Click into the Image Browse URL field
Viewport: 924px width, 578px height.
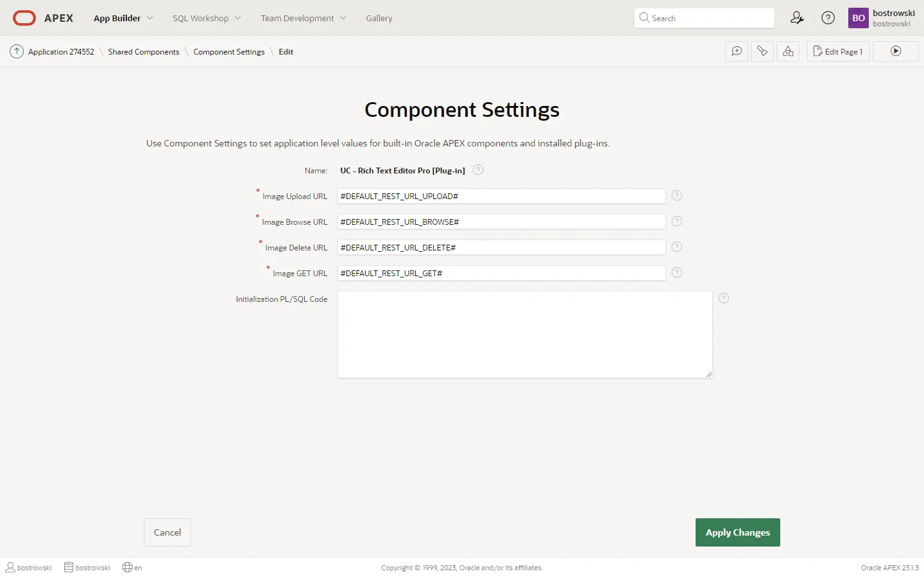[x=502, y=222]
